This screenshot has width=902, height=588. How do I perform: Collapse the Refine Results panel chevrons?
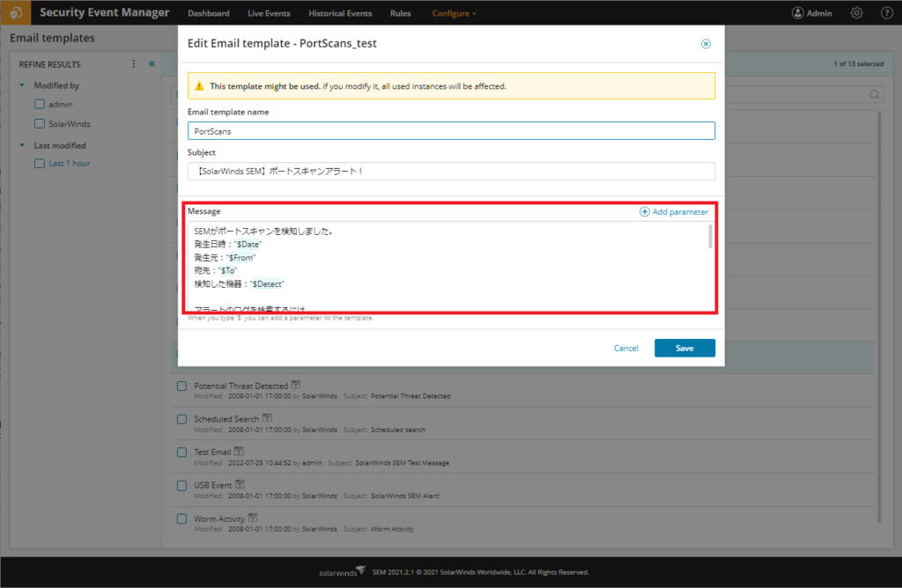[x=152, y=63]
